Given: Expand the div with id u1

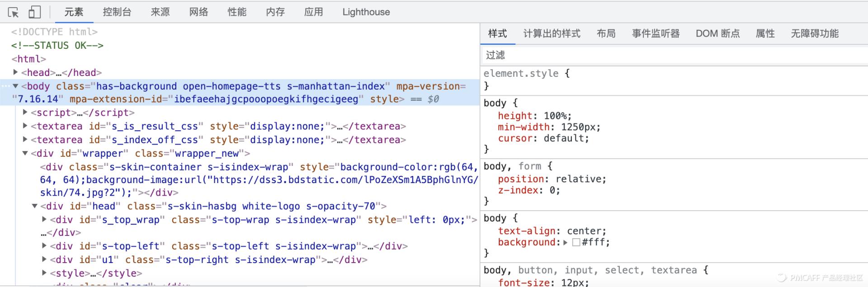Looking at the screenshot, I should 44,259.
